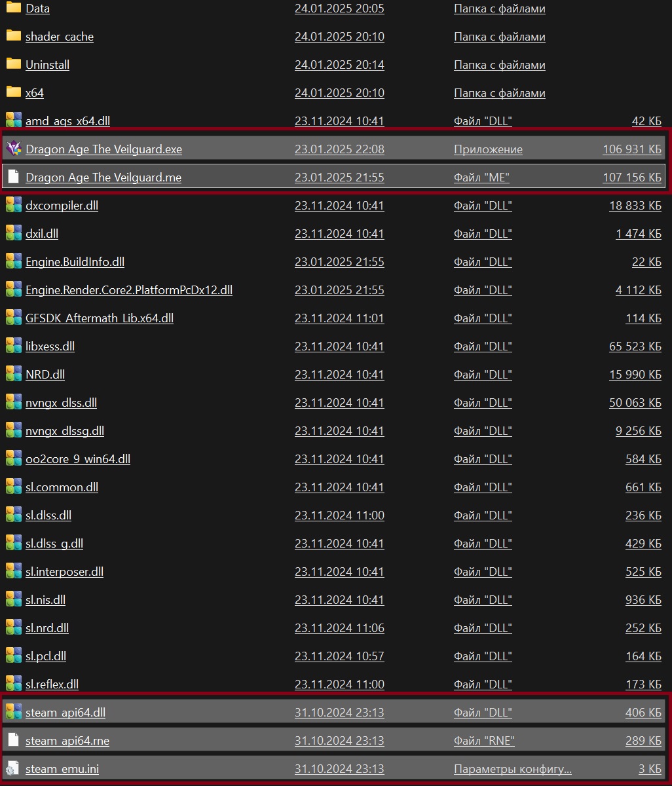
Task: Click the libxess.dll file icon
Action: (14, 346)
